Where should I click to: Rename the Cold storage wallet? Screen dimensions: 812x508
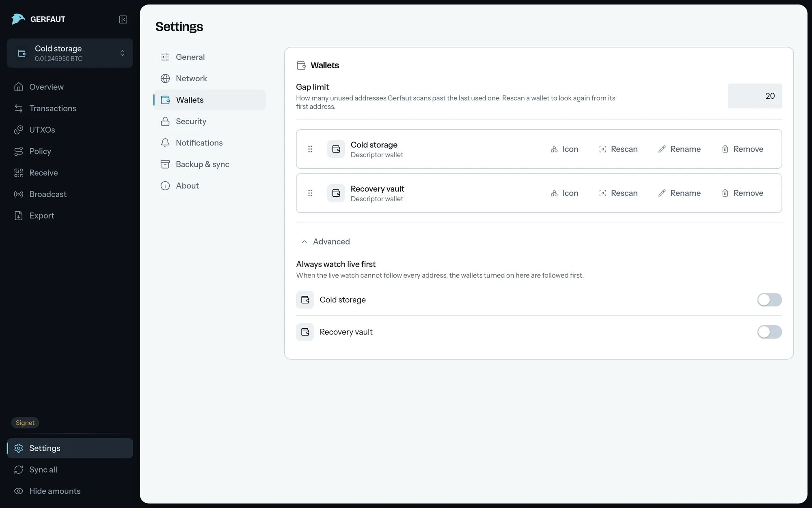pyautogui.click(x=680, y=149)
